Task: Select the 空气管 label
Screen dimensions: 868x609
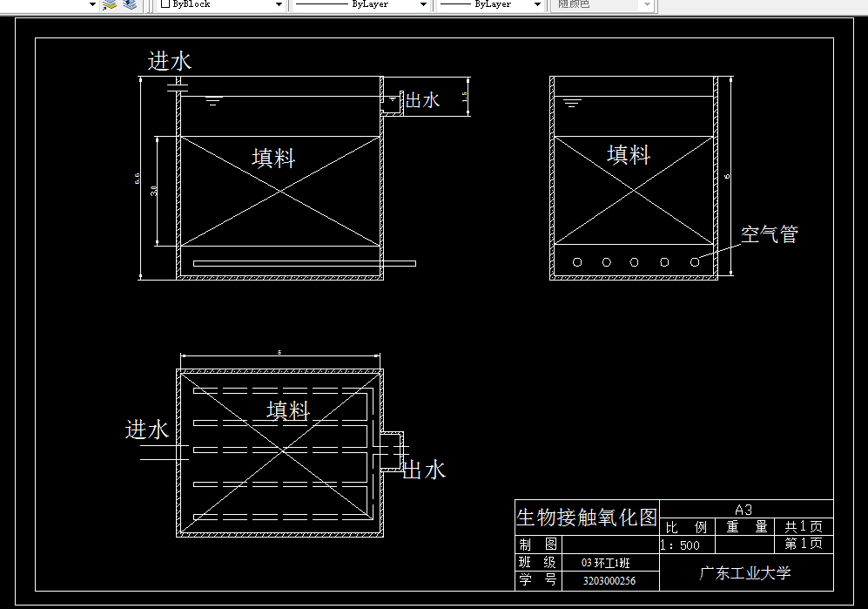Action: pyautogui.click(x=770, y=233)
